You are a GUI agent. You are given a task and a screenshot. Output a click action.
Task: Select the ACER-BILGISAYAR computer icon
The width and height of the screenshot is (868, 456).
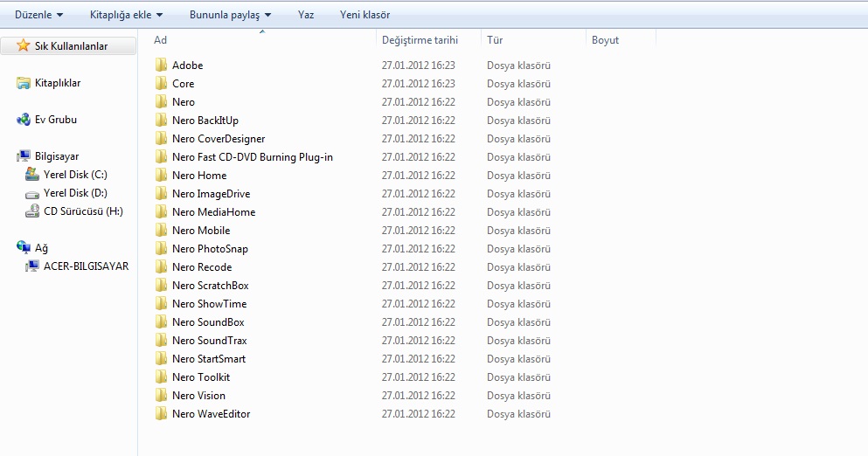pos(32,266)
